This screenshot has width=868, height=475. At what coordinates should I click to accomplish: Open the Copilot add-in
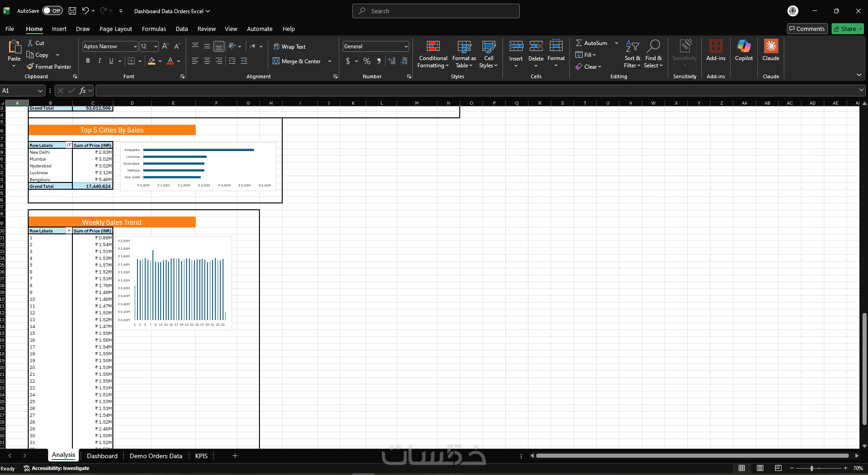click(744, 51)
